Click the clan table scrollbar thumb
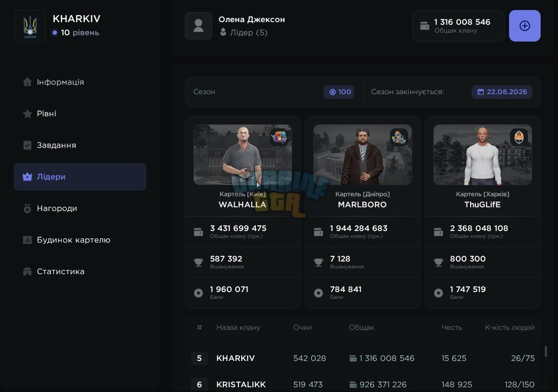This screenshot has width=558, height=392. coord(545,351)
